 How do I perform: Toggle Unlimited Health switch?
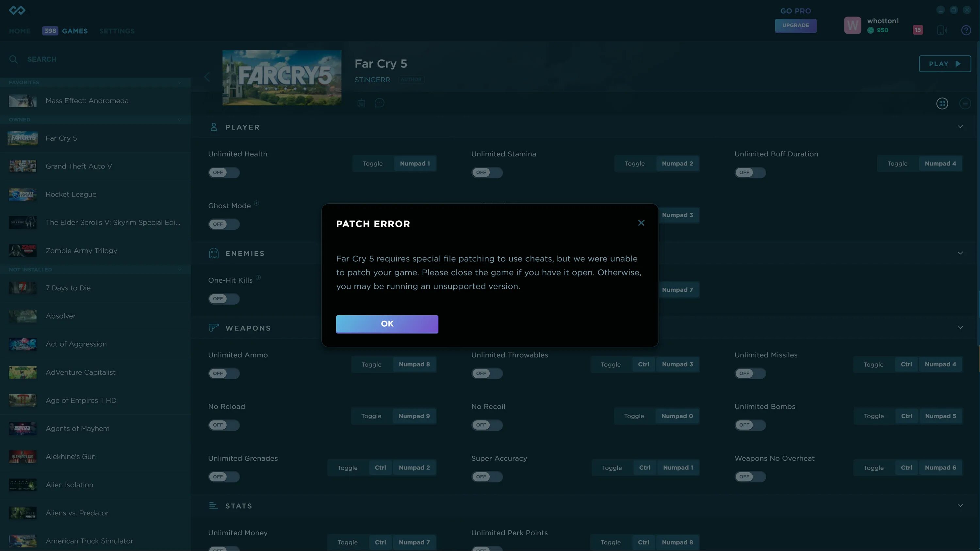pyautogui.click(x=224, y=173)
